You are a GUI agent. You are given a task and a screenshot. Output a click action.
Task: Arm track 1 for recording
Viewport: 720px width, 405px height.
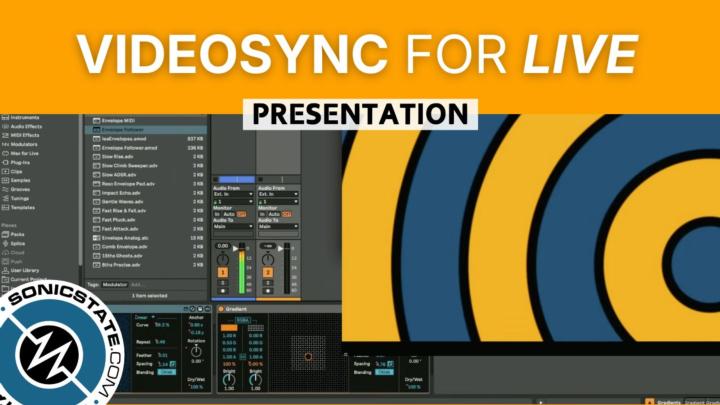coord(223,291)
